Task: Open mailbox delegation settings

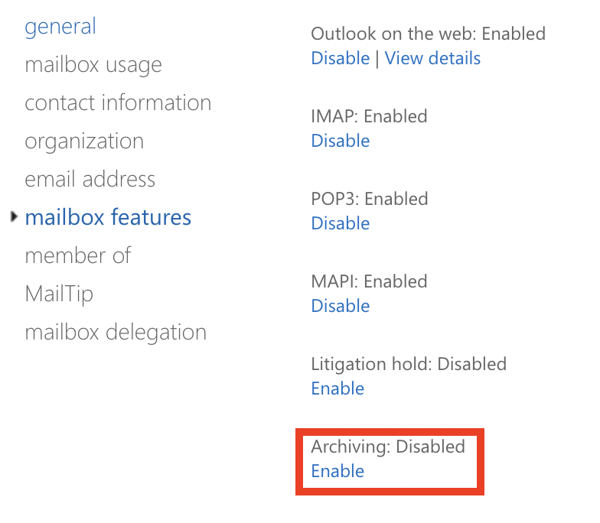Action: click(x=116, y=332)
